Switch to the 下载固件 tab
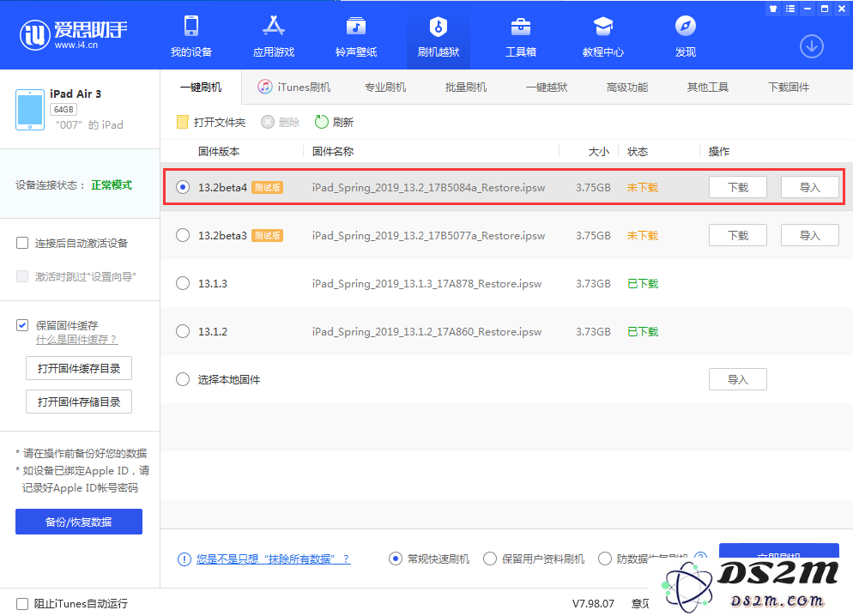The image size is (853, 616). tap(789, 87)
